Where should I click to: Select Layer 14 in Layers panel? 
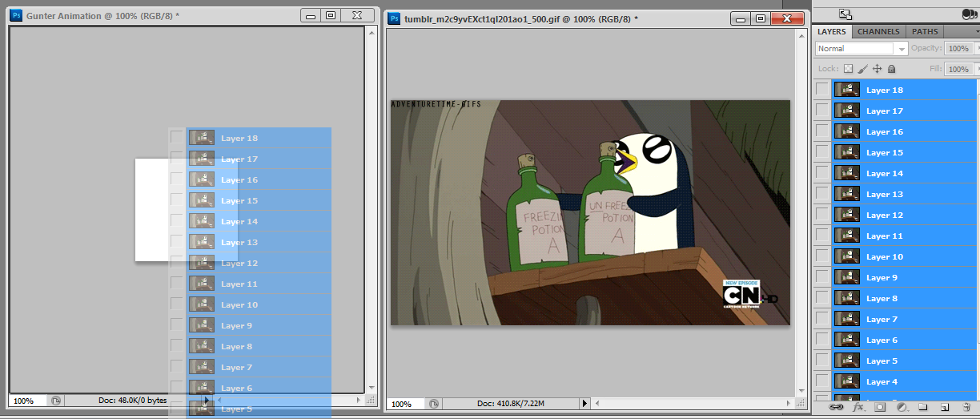click(x=904, y=173)
